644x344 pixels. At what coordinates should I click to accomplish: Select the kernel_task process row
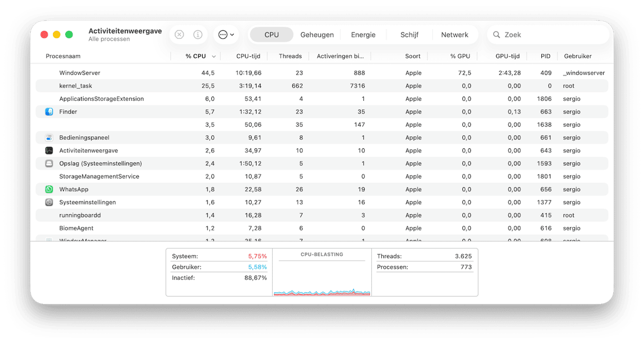coord(322,86)
